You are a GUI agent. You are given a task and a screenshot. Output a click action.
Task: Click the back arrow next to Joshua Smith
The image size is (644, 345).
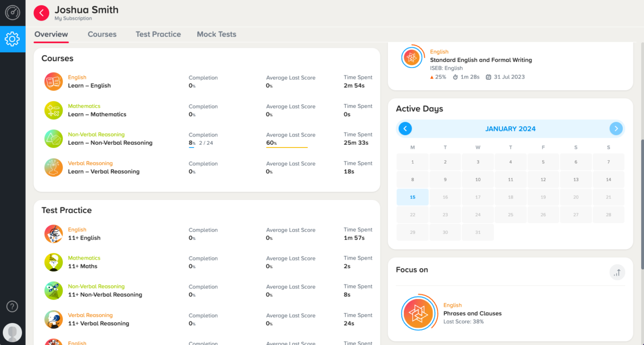point(41,13)
